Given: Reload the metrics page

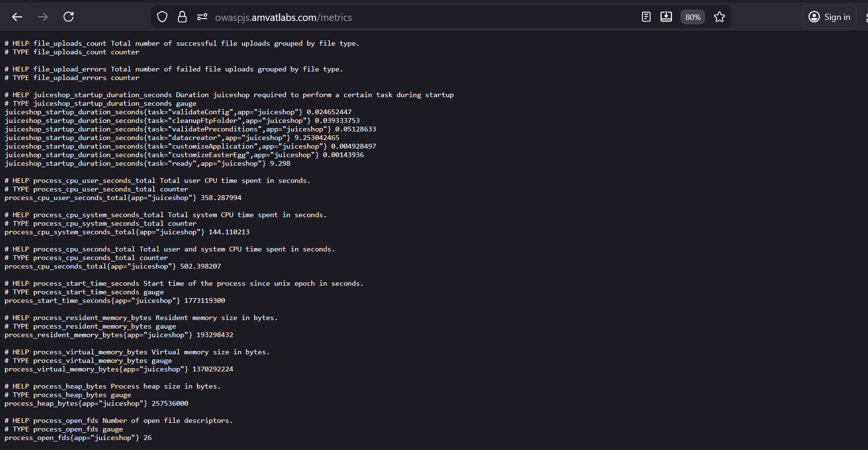Looking at the screenshot, I should tap(69, 17).
